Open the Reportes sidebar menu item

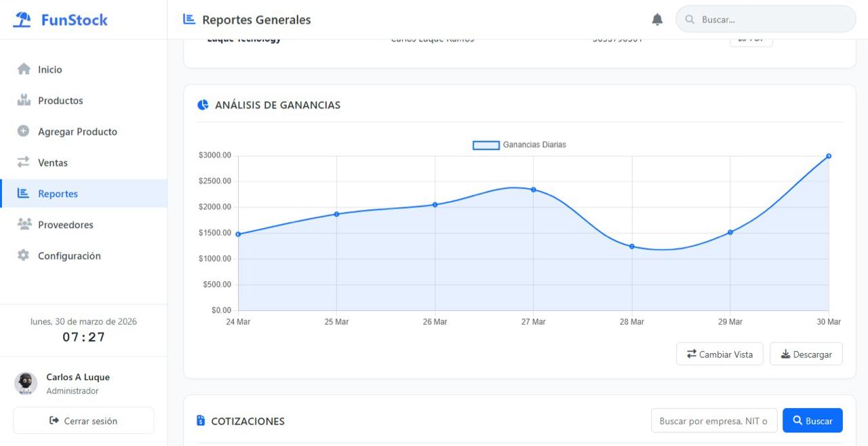click(58, 193)
